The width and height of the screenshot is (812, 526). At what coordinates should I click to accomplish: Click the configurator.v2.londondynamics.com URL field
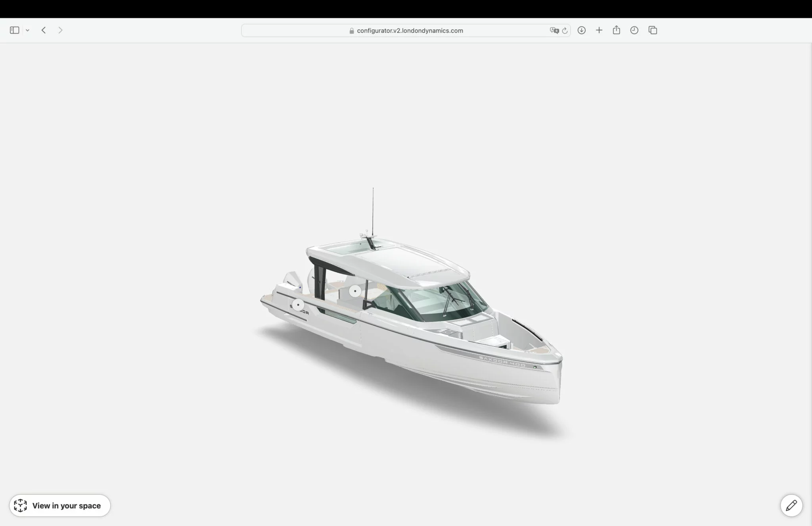(410, 31)
